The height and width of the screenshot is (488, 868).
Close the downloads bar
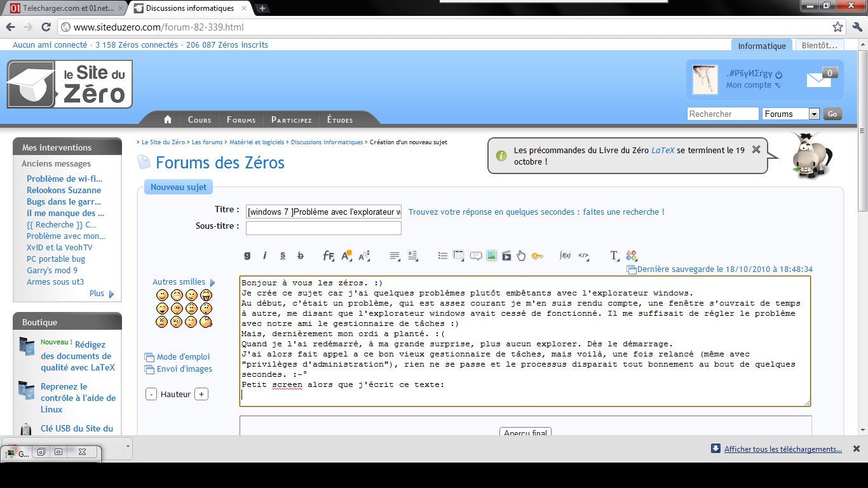(856, 449)
